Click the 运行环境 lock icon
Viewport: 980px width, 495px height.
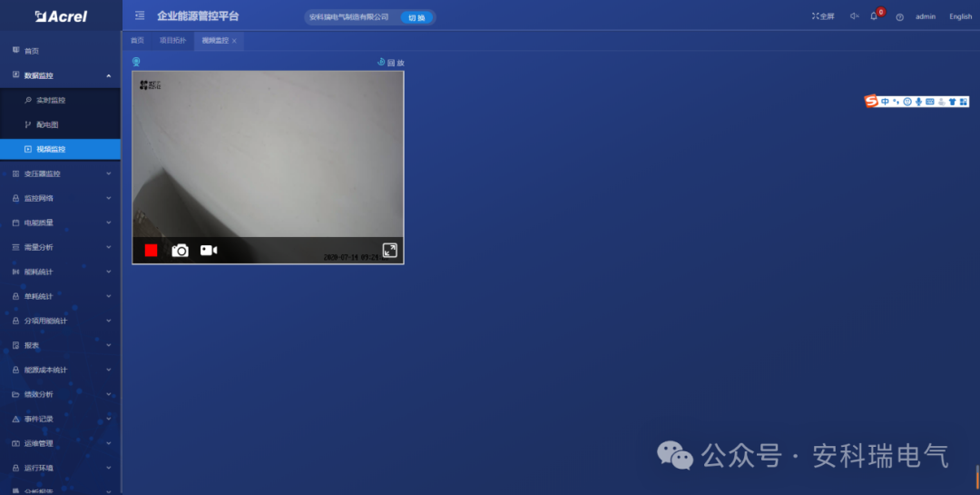(x=15, y=468)
